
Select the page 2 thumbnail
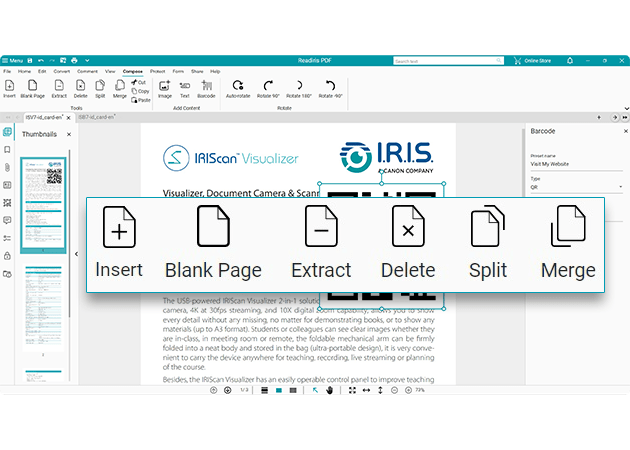pyautogui.click(x=43, y=306)
